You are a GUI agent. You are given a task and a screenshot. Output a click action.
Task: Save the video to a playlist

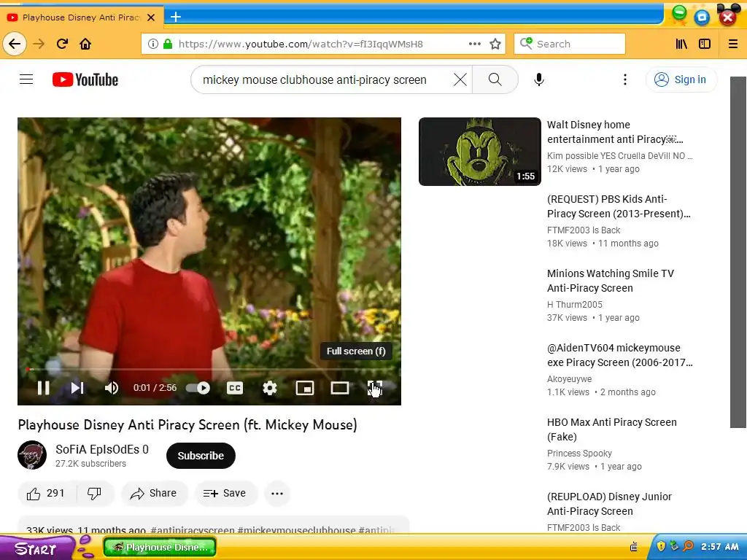[225, 494]
